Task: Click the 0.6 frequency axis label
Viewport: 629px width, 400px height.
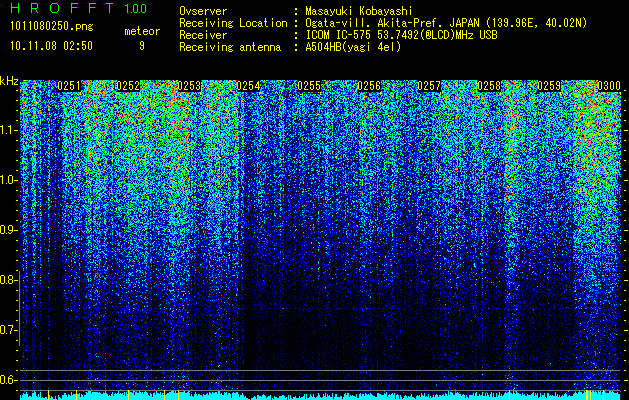Action: point(8,380)
